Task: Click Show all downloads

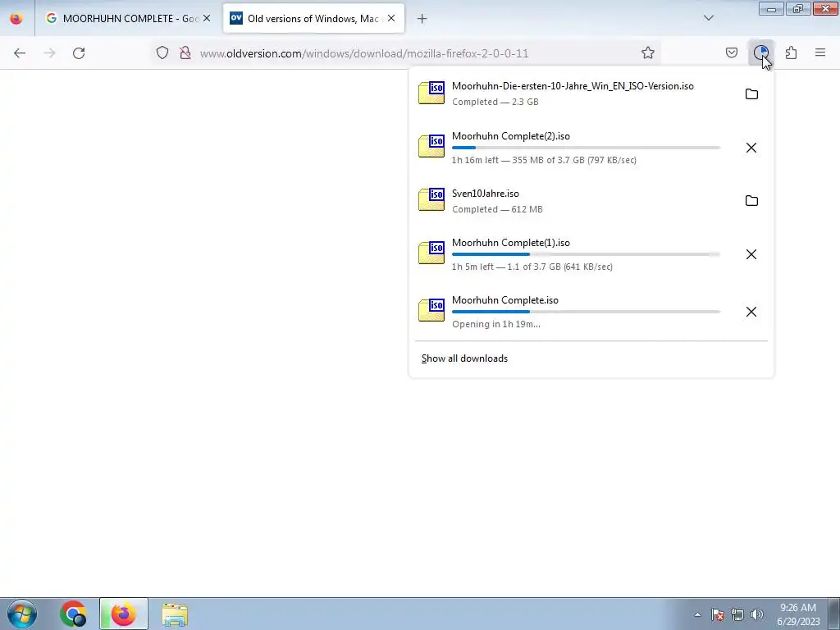Action: [x=464, y=358]
